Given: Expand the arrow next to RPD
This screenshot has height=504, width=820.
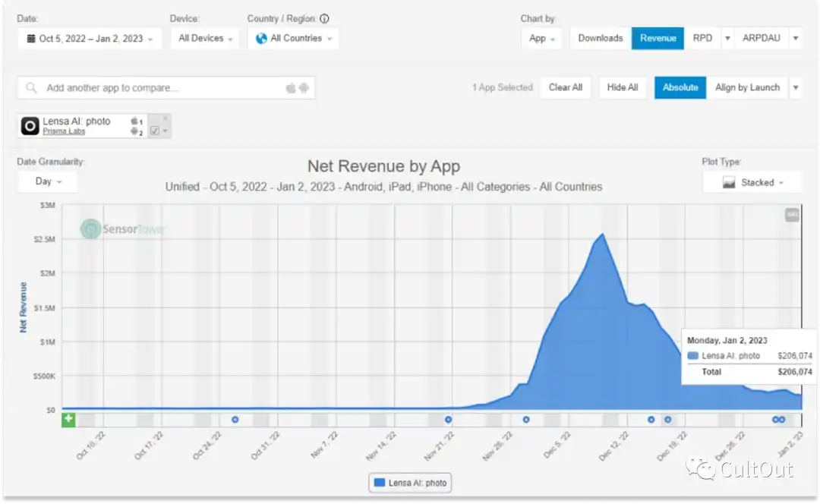Looking at the screenshot, I should click(x=727, y=38).
